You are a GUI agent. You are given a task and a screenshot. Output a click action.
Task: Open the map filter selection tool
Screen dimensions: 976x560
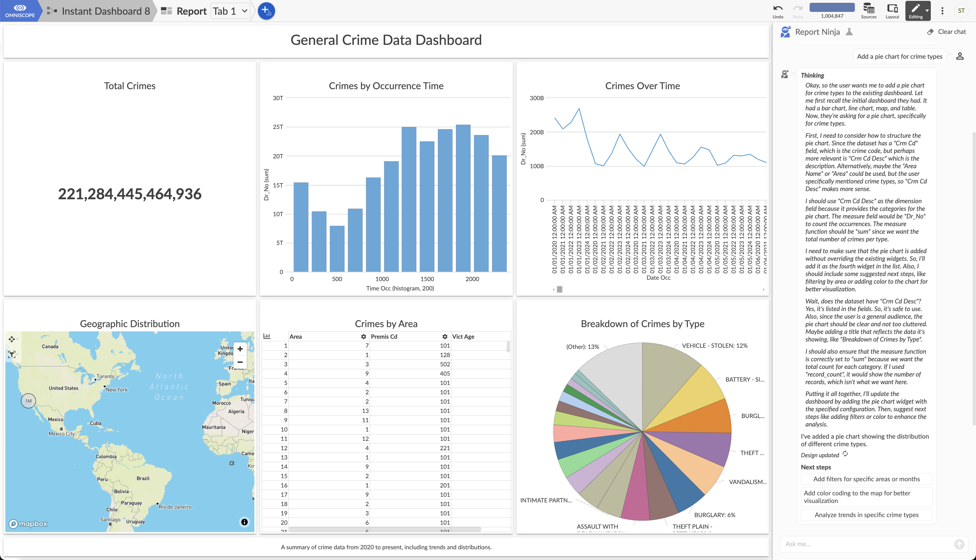coord(12,354)
